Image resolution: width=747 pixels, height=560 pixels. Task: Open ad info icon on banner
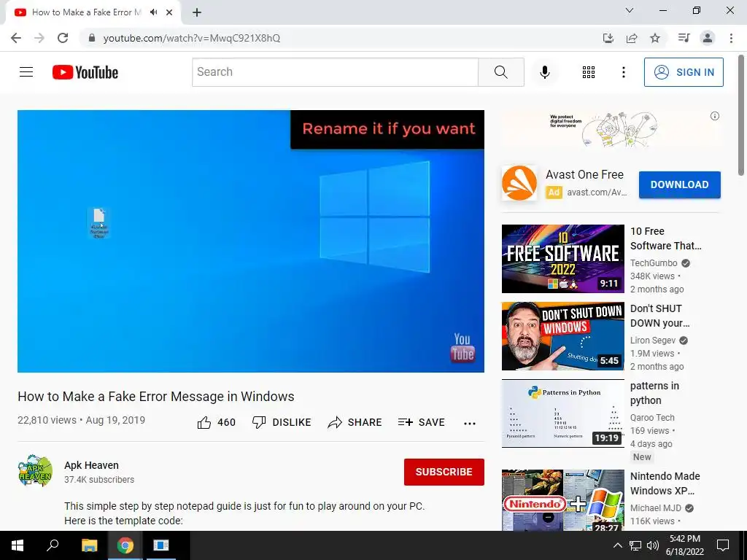pos(715,116)
